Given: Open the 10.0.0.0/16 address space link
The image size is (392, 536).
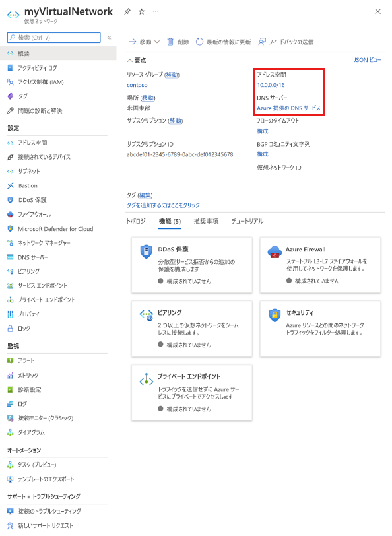Looking at the screenshot, I should [x=271, y=85].
